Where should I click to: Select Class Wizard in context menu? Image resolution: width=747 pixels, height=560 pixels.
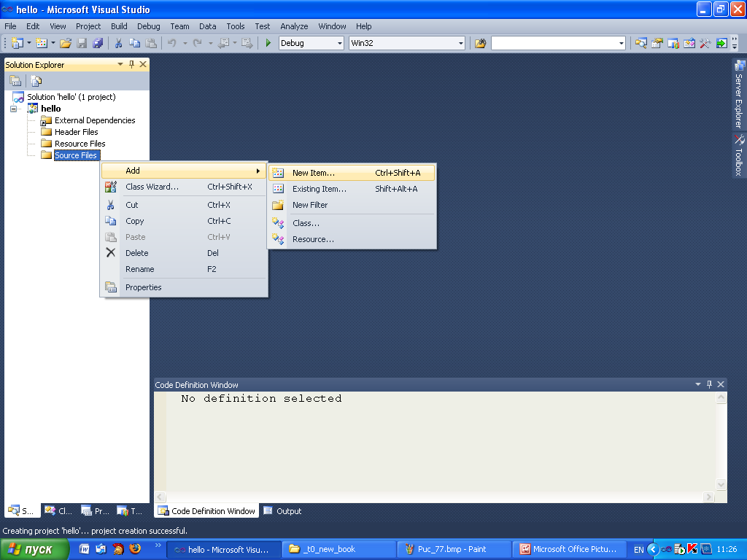(x=184, y=187)
